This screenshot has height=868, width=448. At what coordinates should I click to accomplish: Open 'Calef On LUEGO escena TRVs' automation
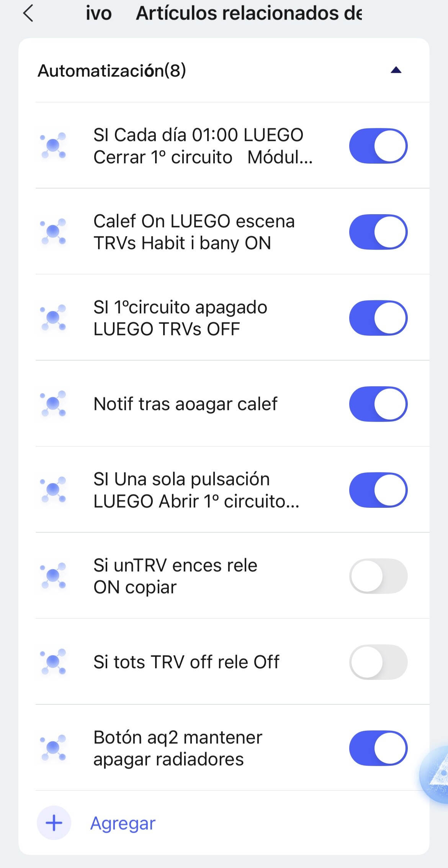(x=194, y=232)
